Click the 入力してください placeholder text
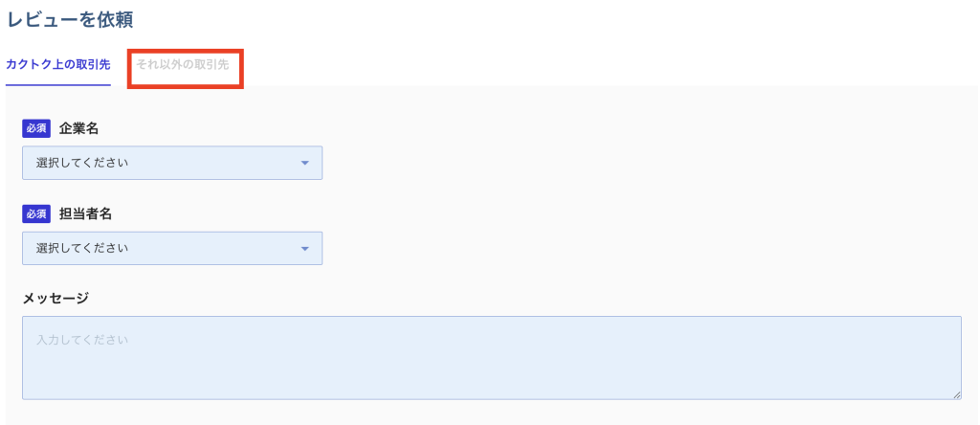 point(82,340)
